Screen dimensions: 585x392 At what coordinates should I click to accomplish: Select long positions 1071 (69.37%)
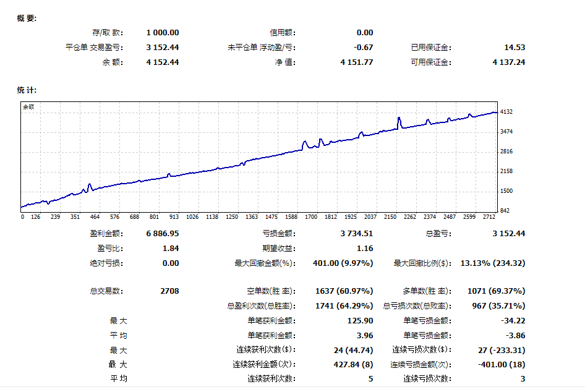tap(496, 291)
